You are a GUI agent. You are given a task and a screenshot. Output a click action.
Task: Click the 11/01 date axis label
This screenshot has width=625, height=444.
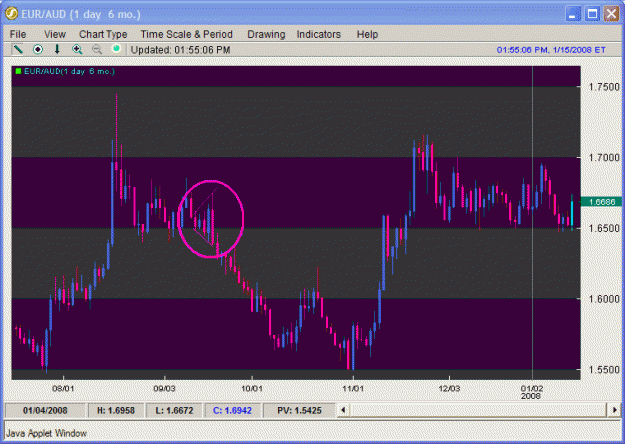(x=353, y=388)
